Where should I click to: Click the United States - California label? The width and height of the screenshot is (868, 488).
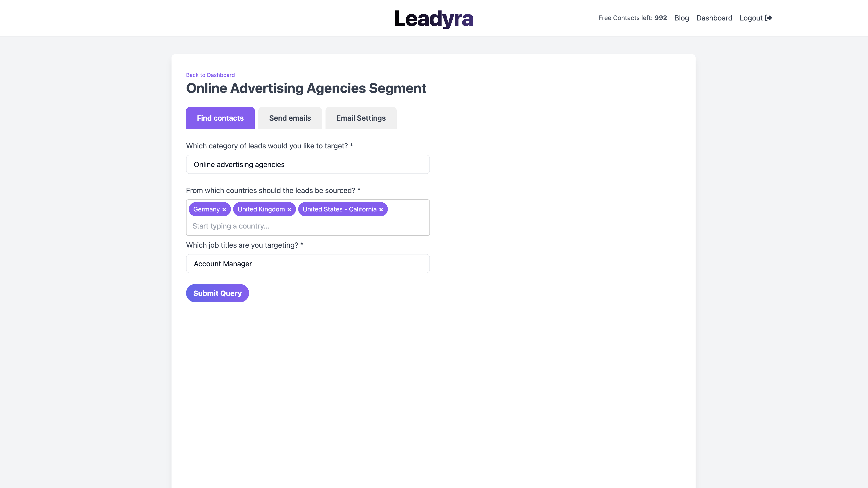(339, 209)
